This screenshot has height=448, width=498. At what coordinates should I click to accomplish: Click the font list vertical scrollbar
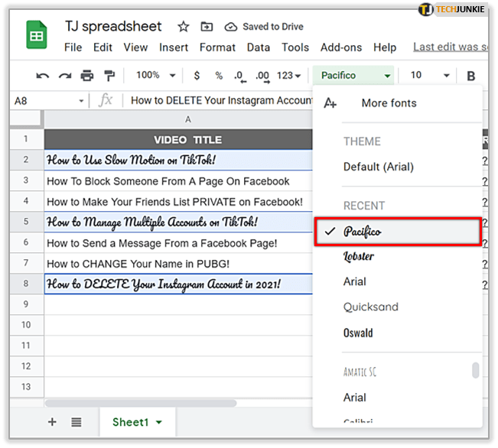(x=476, y=370)
